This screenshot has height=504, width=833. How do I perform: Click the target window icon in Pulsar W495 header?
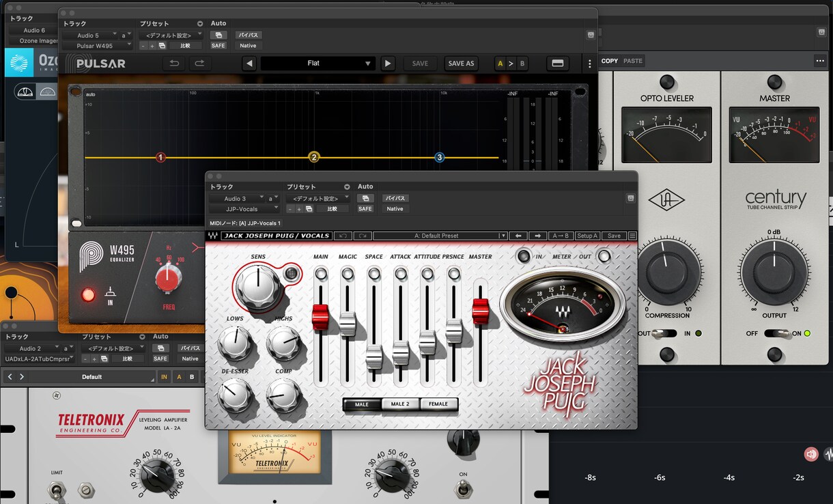(x=591, y=35)
